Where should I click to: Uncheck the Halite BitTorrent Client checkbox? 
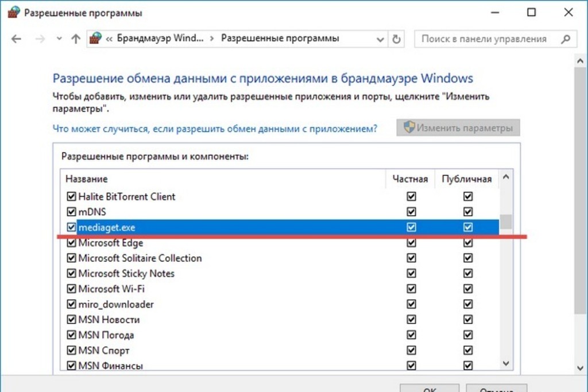72,197
